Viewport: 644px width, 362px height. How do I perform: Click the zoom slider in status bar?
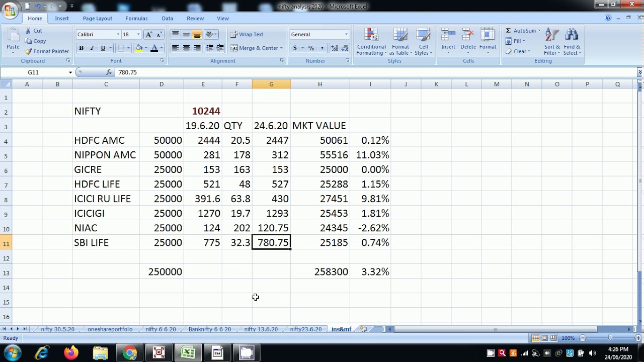coord(610,338)
